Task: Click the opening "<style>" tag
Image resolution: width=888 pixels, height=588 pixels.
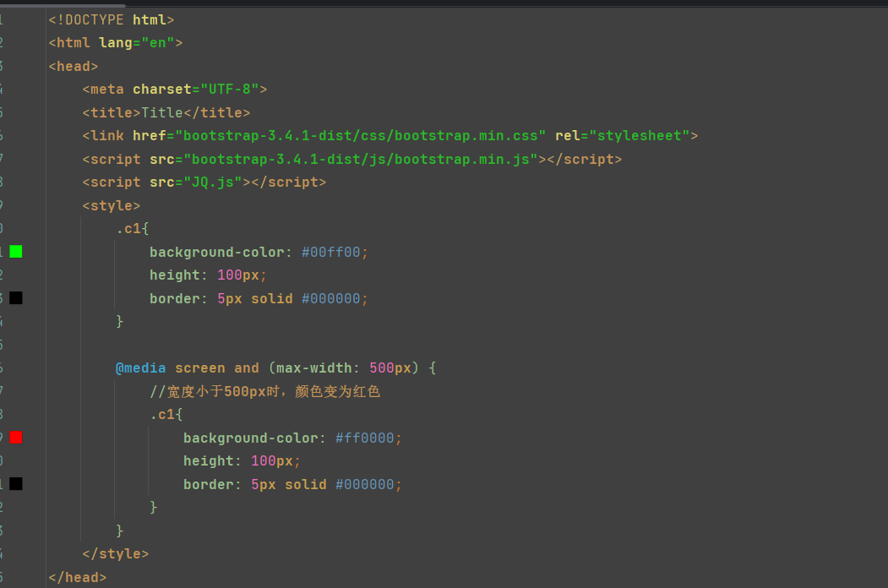Action: coord(112,205)
